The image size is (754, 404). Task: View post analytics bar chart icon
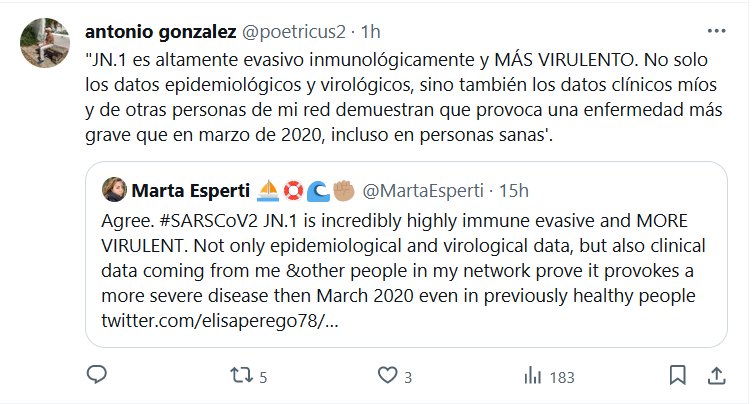(533, 377)
